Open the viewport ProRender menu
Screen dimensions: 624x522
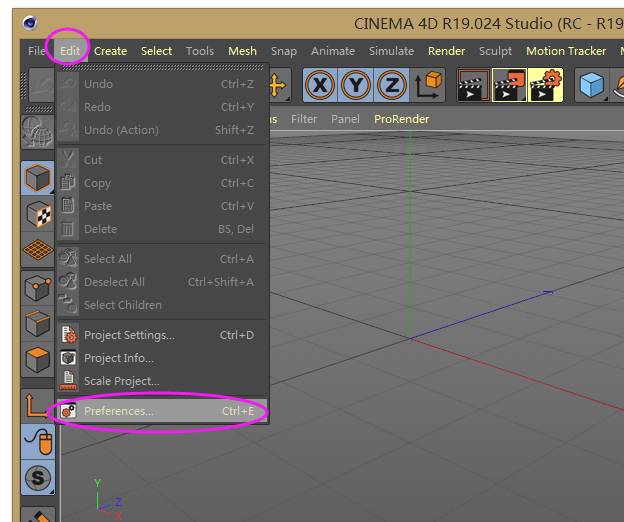click(x=402, y=119)
